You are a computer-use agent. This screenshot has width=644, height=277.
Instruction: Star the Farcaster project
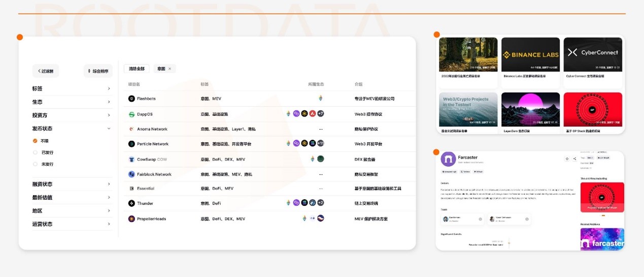click(x=567, y=159)
